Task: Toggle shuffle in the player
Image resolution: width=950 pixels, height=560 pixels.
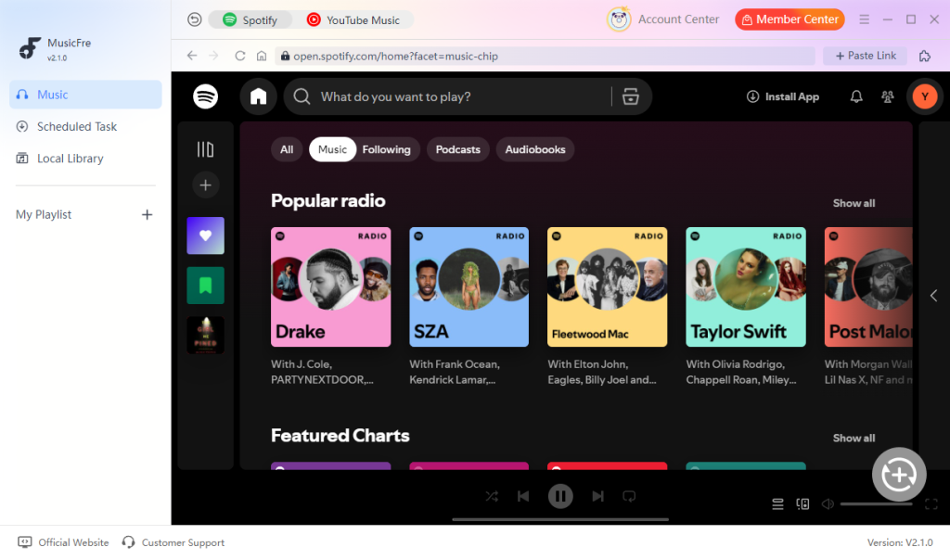Action: 492,496
